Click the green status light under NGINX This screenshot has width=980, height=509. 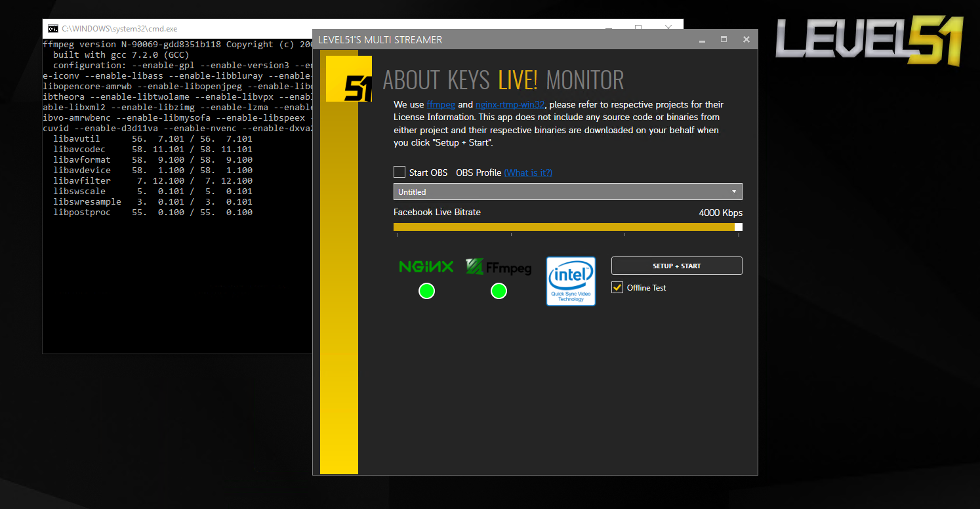coord(426,291)
